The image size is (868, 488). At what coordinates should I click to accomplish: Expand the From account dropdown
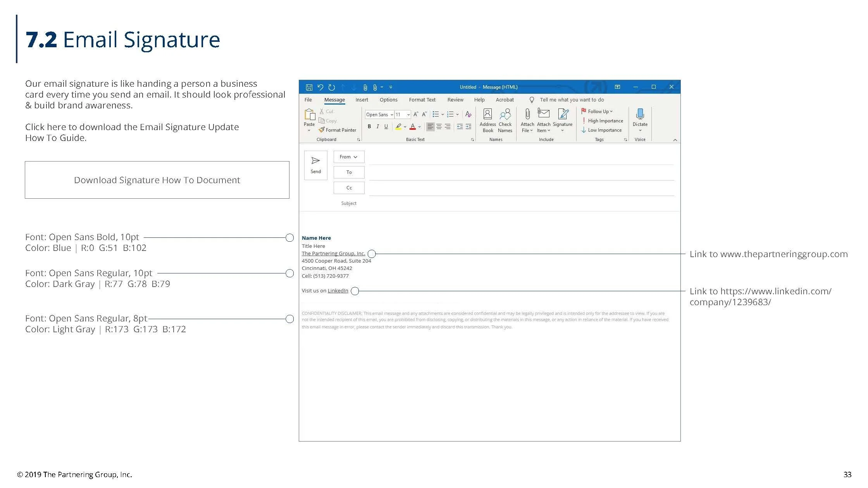point(348,157)
